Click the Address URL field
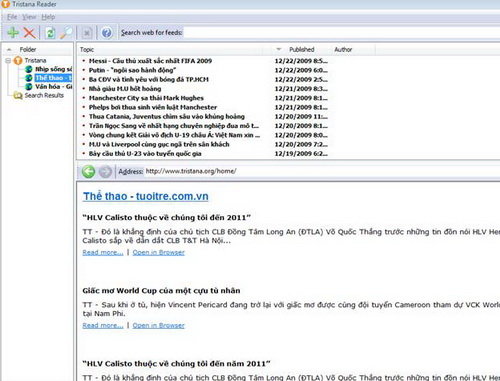The height and width of the screenshot is (381, 500). point(322,171)
